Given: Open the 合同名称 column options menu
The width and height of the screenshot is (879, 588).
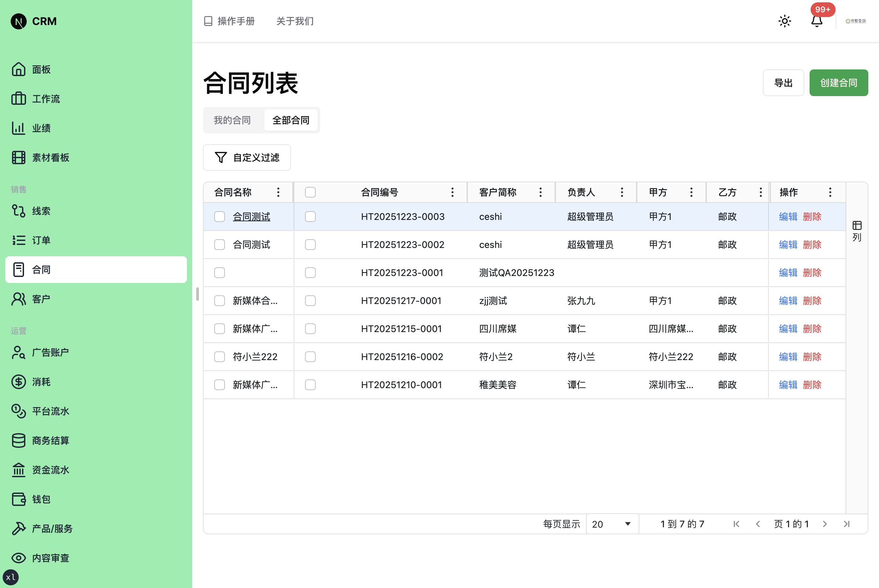Looking at the screenshot, I should (278, 192).
